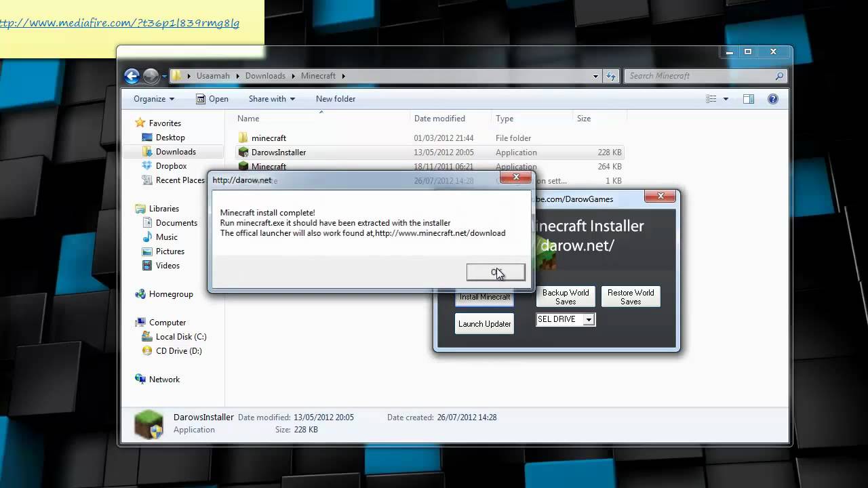Click the DarowsInstaller details pane thumbnail
Viewport: 868px width, 488px height.
[x=149, y=424]
